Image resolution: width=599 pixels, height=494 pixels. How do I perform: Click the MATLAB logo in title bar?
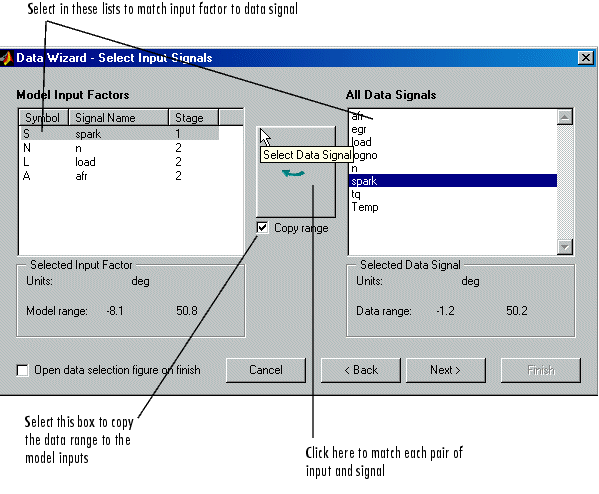(6, 58)
